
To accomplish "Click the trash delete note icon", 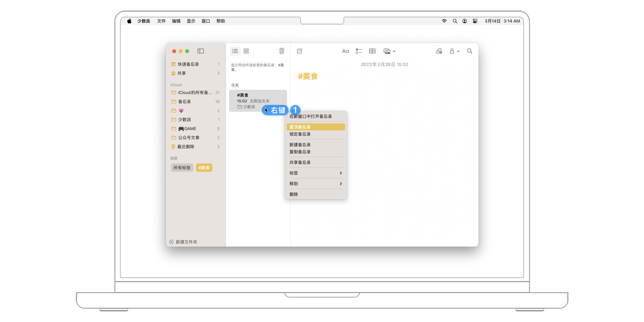I will (282, 51).
